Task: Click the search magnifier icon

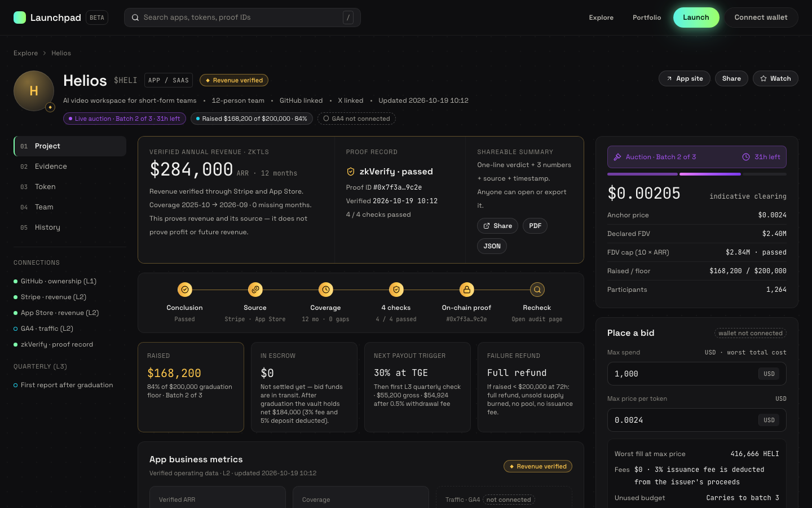Action: coord(135,17)
